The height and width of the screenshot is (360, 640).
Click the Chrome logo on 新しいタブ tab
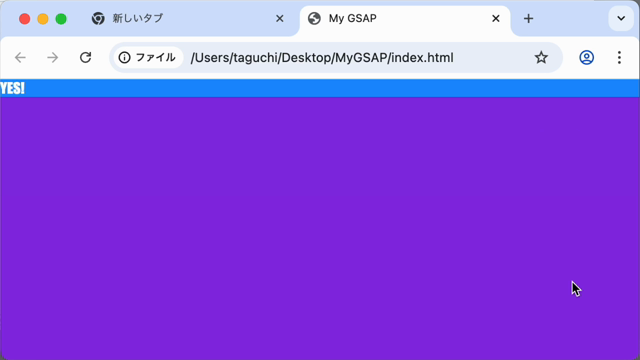(x=98, y=18)
